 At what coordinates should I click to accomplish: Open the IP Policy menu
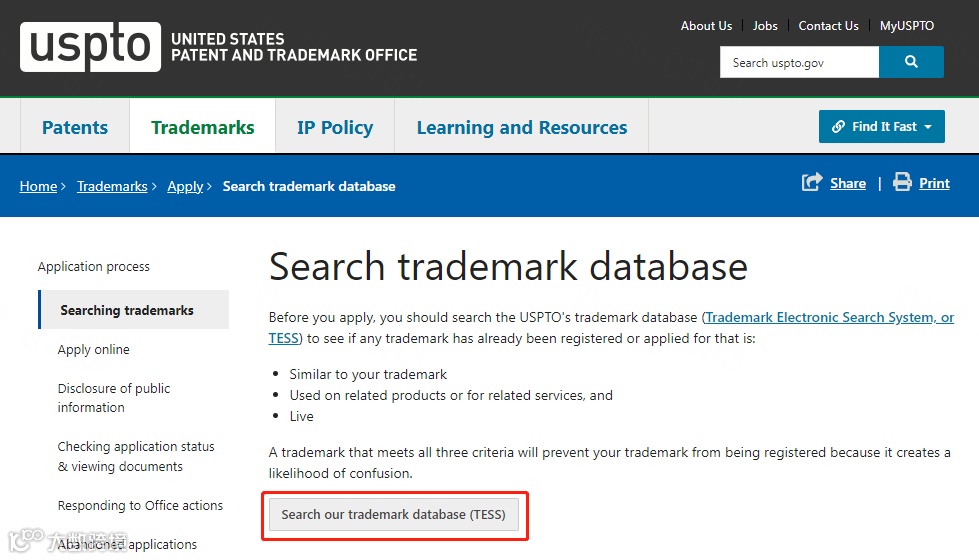click(x=335, y=127)
